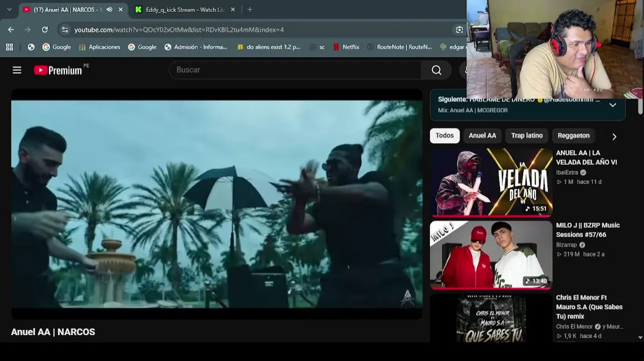Close the Anuel AA NARCOS tab
Screen dimensions: 644x361
120,10
